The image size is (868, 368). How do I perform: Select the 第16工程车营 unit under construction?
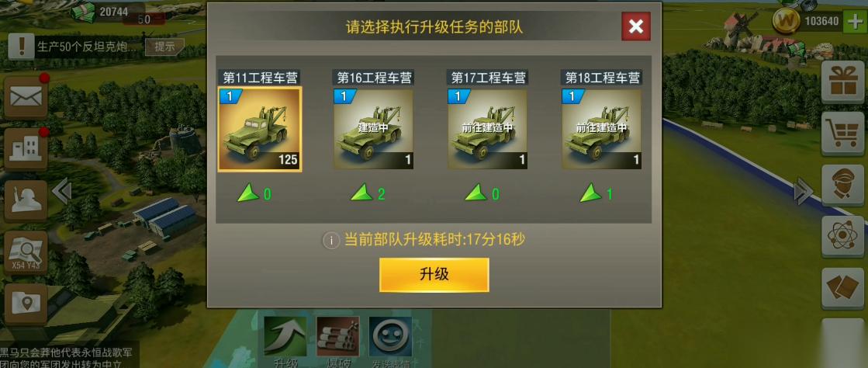(373, 129)
